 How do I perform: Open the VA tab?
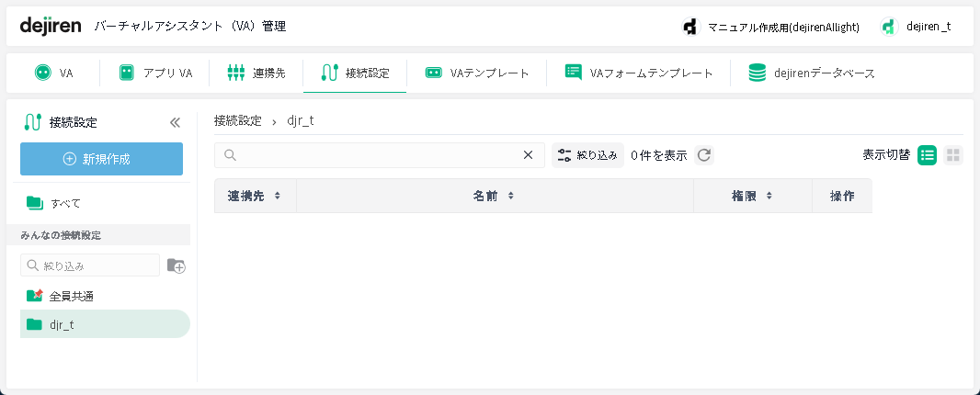[x=53, y=73]
